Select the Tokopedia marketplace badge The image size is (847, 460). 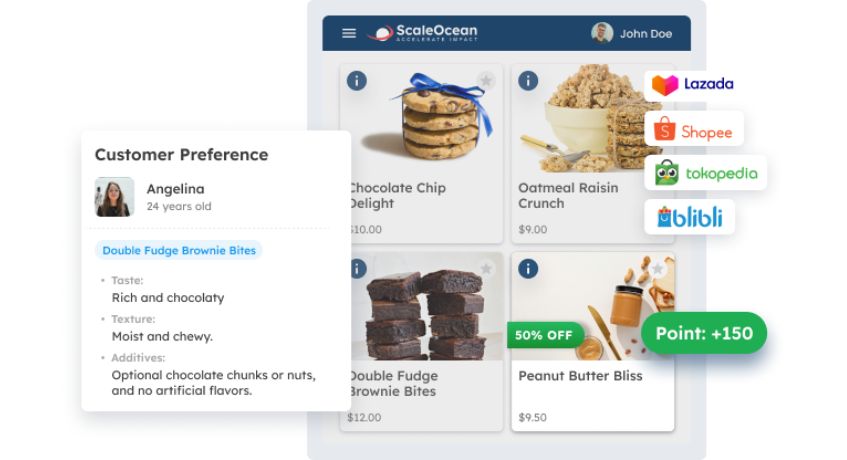point(706,173)
